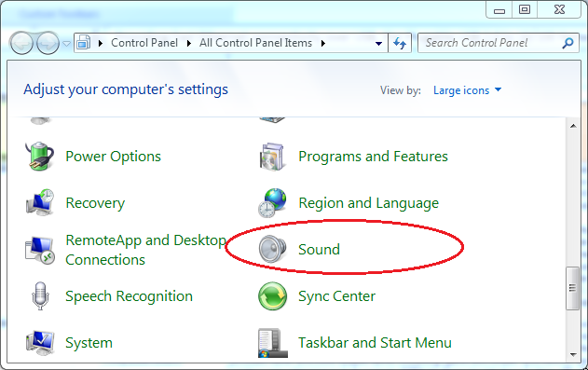Click the Search Control Panel field
Screen dimensions: 588x370
click(499, 43)
